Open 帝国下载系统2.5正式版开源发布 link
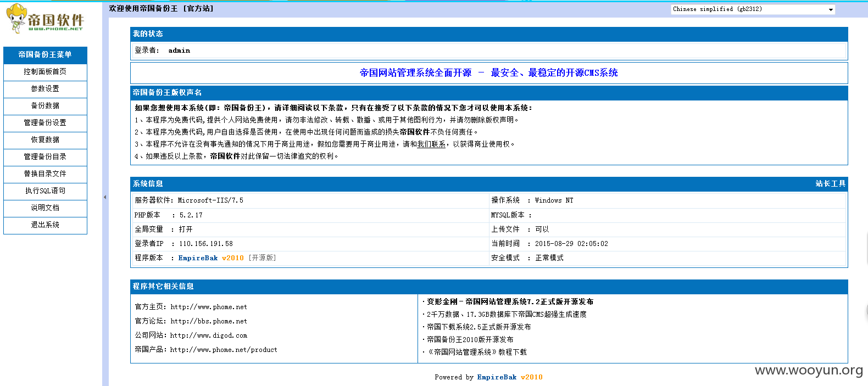Viewport: 868px width, 386px height. click(x=478, y=327)
